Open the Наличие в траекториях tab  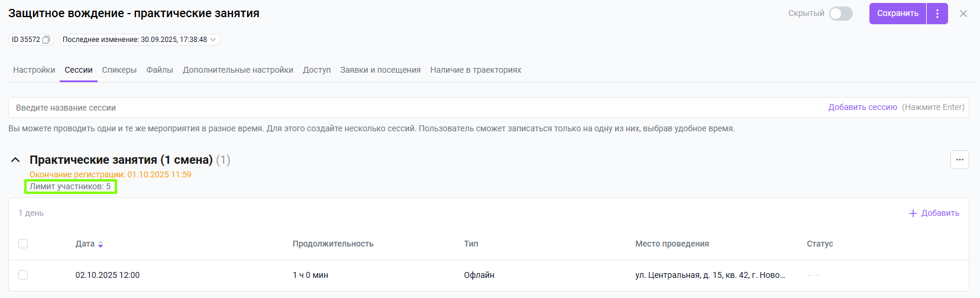(x=476, y=70)
